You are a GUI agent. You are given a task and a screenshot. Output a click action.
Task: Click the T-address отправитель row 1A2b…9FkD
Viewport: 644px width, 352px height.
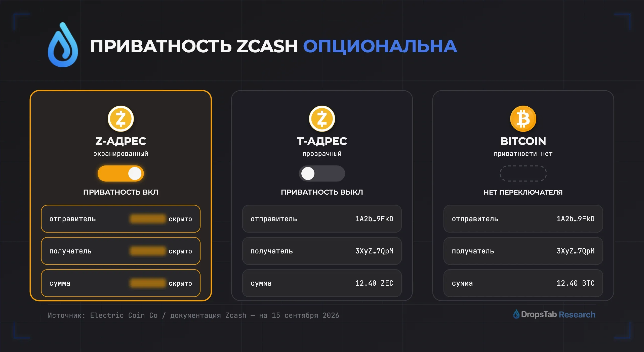point(322,219)
